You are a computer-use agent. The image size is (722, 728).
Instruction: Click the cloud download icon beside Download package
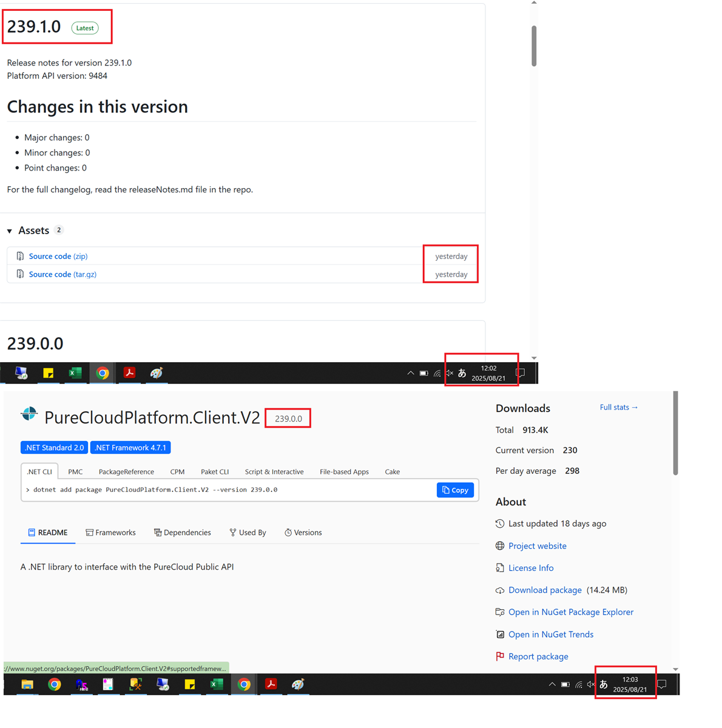[500, 590]
